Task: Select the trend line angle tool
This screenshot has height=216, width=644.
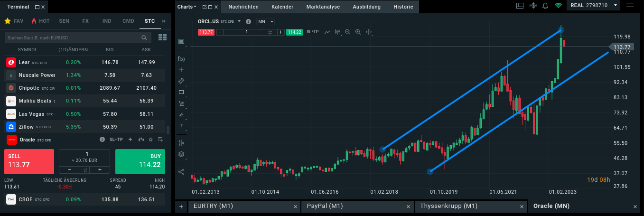Action: [181, 114]
